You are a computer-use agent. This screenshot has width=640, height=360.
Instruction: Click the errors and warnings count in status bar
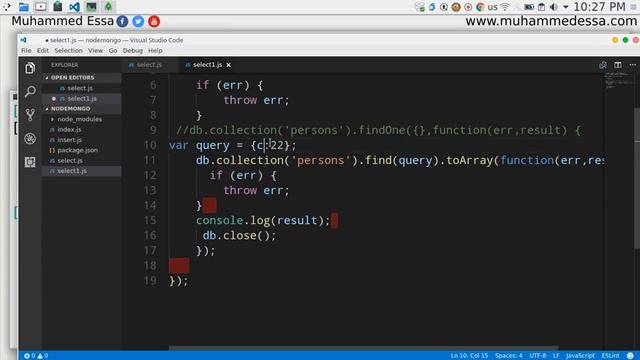coord(36,356)
